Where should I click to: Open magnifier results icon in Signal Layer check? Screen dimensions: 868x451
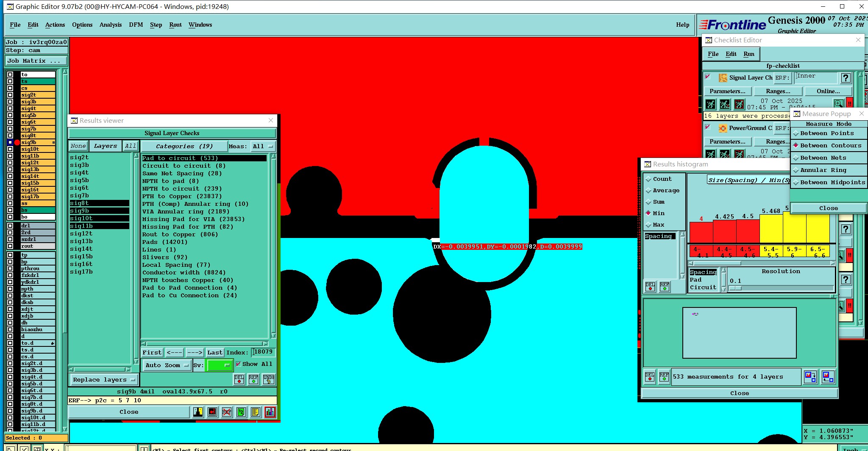tap(838, 104)
